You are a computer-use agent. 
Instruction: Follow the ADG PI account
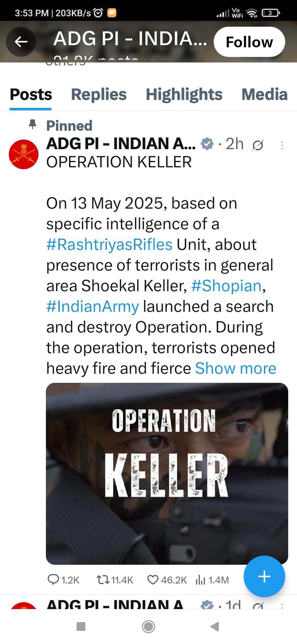click(x=249, y=42)
